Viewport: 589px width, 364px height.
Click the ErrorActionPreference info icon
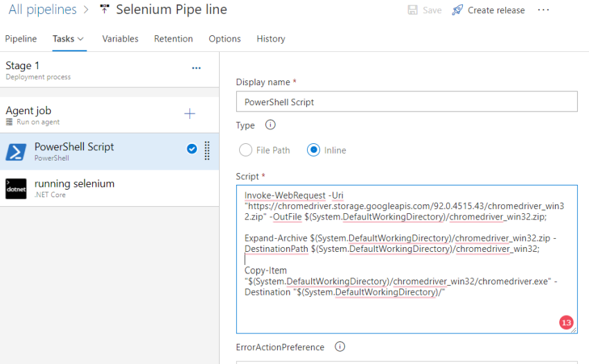point(340,347)
